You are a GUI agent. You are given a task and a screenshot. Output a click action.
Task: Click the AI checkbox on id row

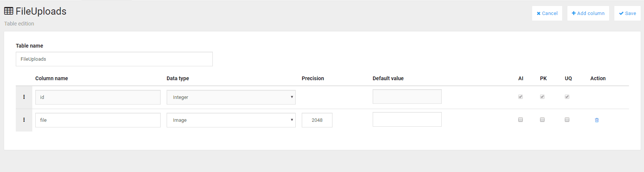pos(521,97)
